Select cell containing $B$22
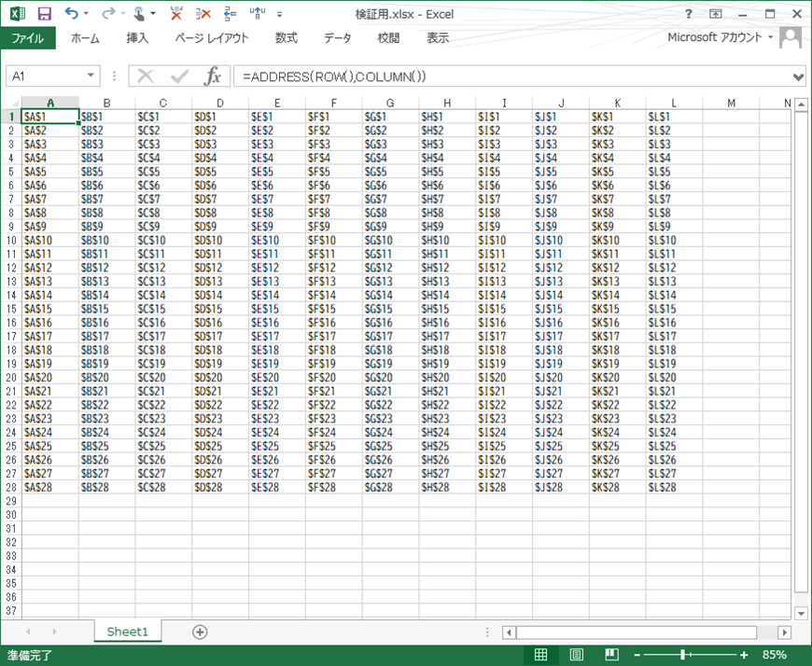 (x=106, y=405)
